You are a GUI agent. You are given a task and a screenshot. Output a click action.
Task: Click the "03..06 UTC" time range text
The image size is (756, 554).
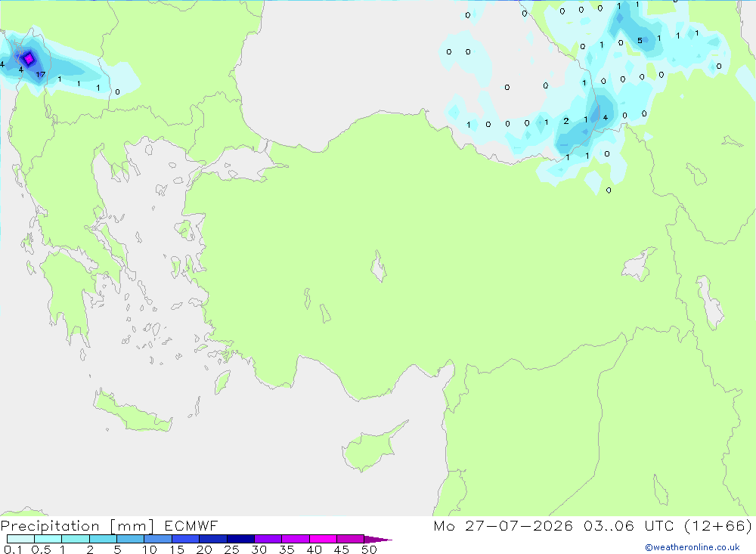[627, 525]
